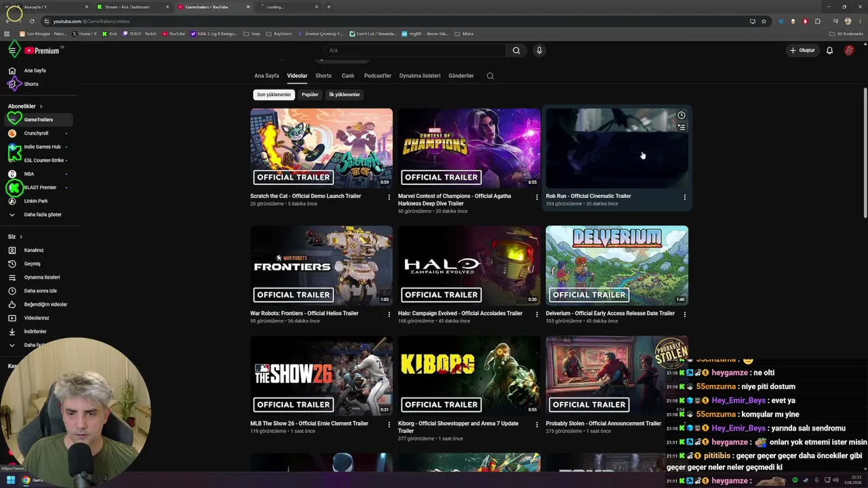Reload the page in Chrome

(32, 21)
